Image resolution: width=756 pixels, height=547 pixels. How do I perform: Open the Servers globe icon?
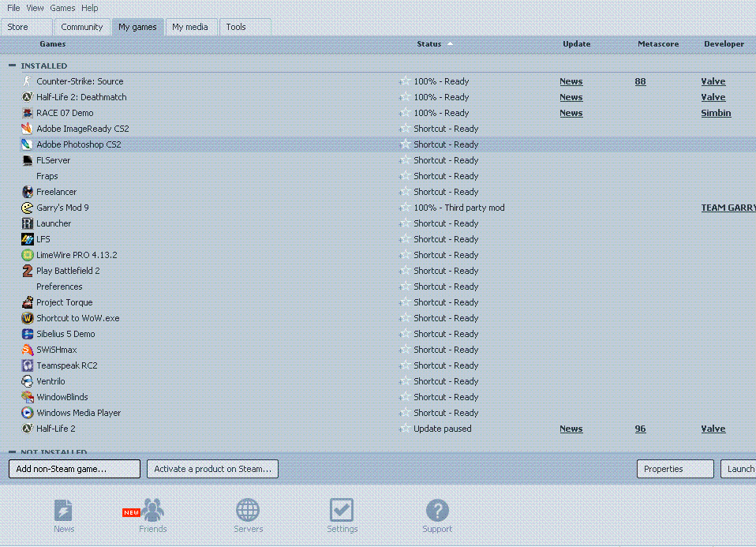click(248, 510)
